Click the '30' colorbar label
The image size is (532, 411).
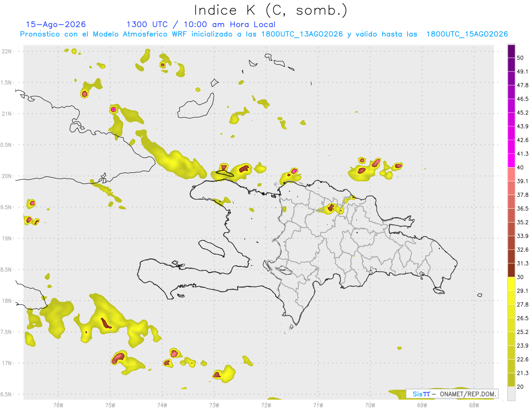coord(520,277)
